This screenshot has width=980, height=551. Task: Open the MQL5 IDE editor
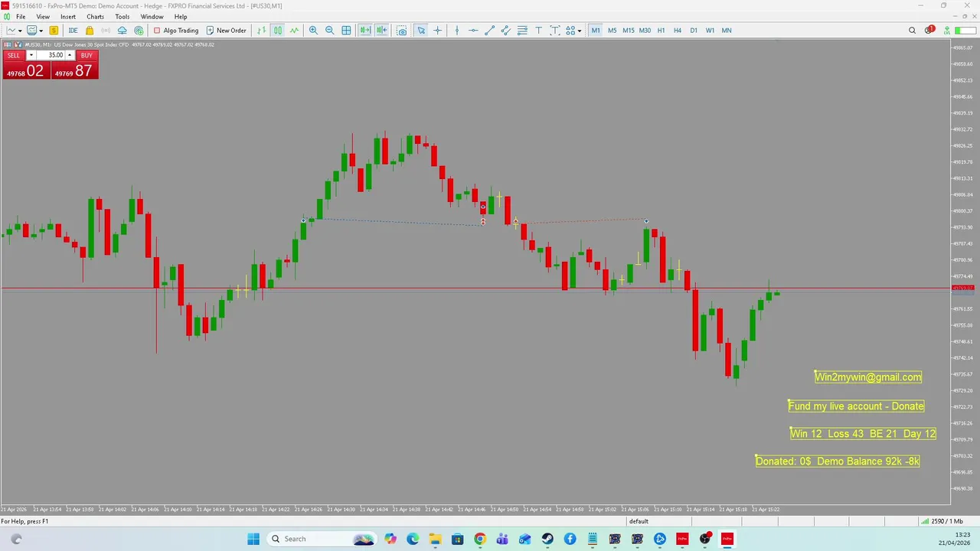[73, 31]
